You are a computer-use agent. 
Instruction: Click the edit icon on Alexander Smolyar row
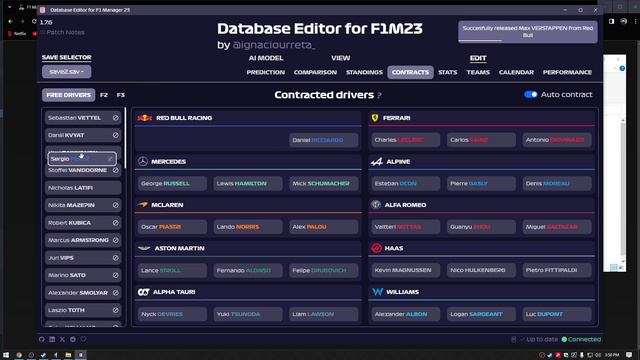[x=116, y=293]
